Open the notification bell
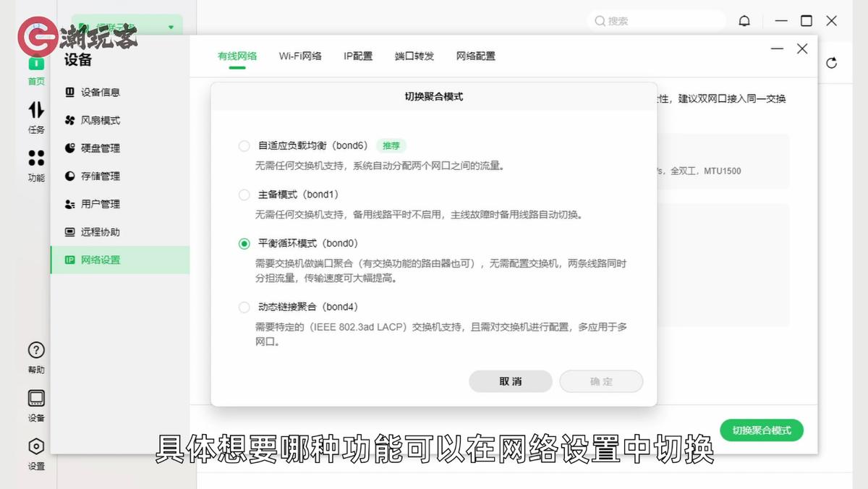Screen dimensions: 868x489 744,20
